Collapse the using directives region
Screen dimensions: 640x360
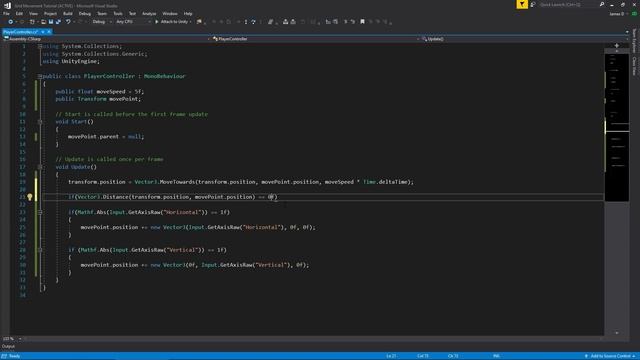(40, 47)
